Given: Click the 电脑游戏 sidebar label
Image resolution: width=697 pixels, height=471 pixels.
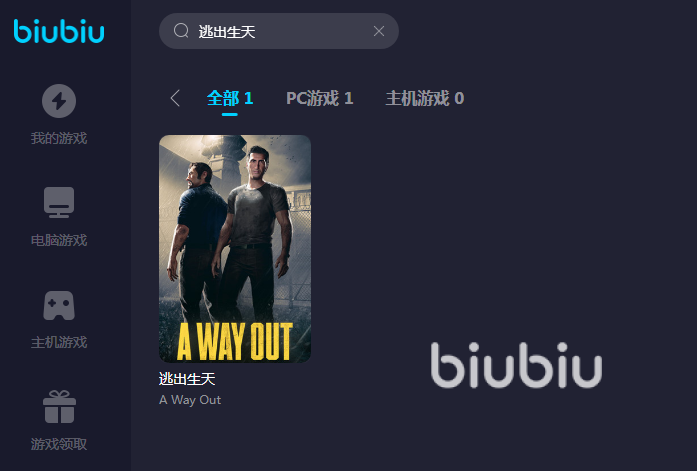Looking at the screenshot, I should point(59,240).
